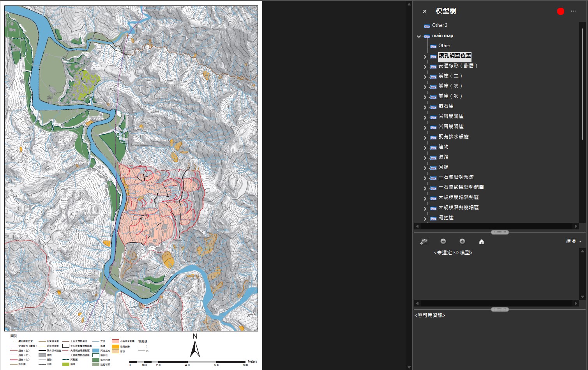
Task: Select the 落石崖 label
Action: tap(446, 106)
